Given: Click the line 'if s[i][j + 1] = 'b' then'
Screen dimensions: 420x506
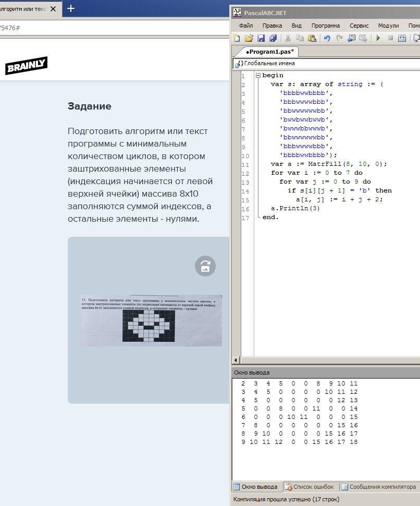Looking at the screenshot, I should (x=340, y=190).
